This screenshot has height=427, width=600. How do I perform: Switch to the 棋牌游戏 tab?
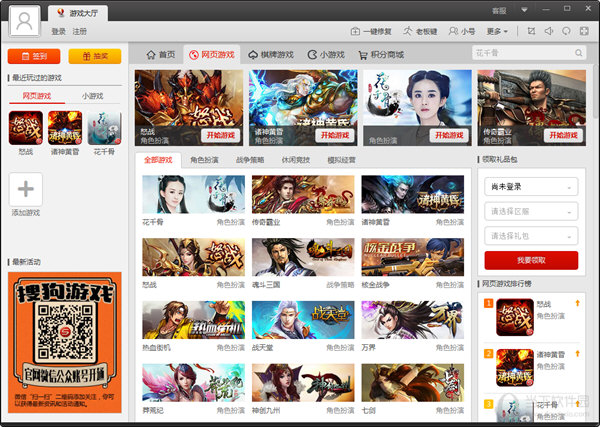(271, 55)
